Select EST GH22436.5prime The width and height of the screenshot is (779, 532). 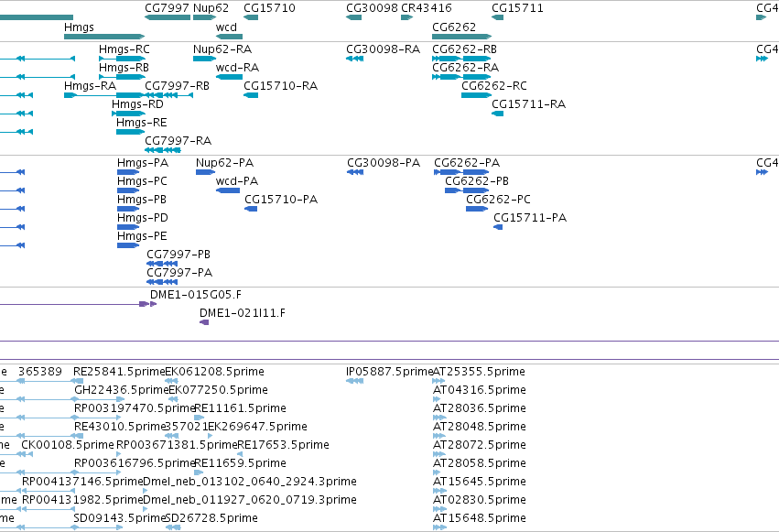[x=122, y=390]
